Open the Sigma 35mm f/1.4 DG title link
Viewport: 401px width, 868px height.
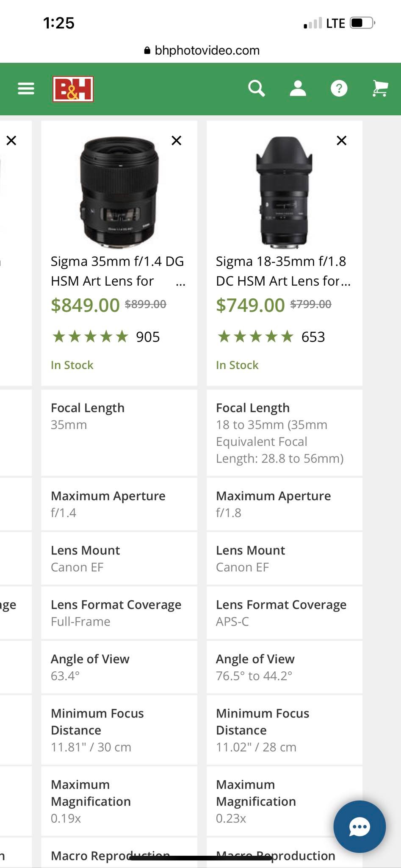118,271
